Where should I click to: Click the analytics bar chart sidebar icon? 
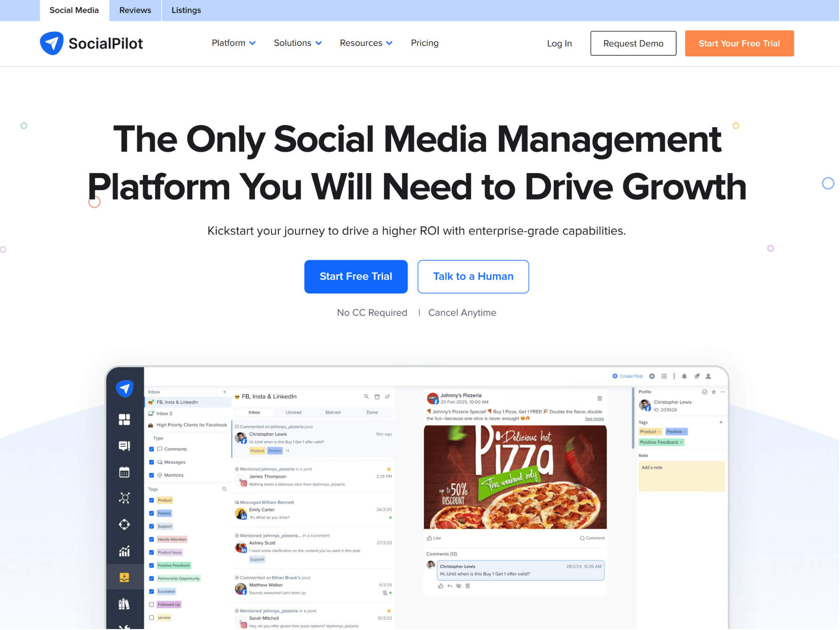coord(124,551)
